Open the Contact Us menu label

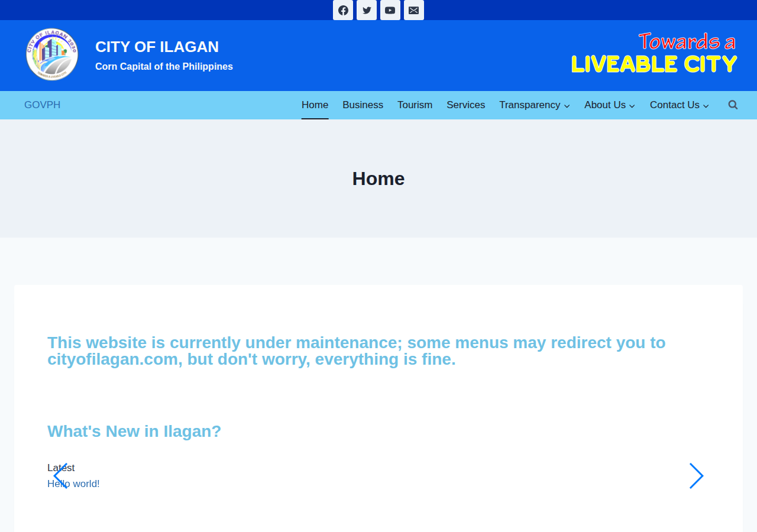[675, 105]
